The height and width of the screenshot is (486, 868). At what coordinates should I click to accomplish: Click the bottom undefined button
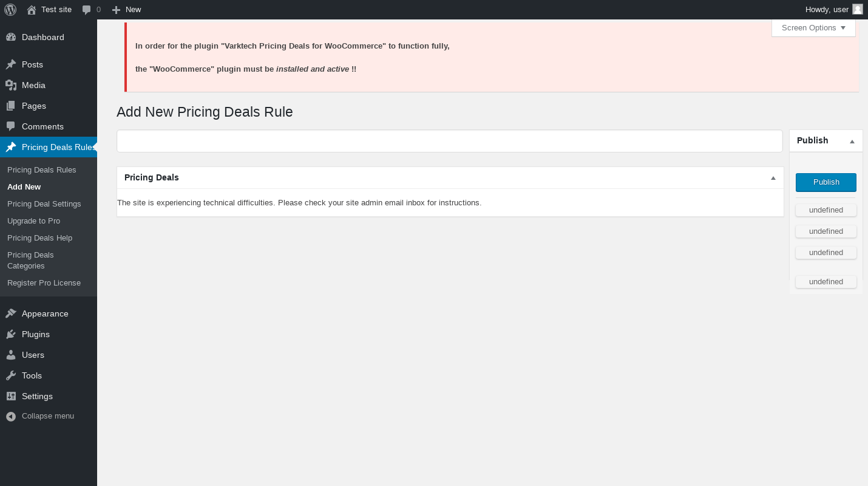pyautogui.click(x=826, y=282)
